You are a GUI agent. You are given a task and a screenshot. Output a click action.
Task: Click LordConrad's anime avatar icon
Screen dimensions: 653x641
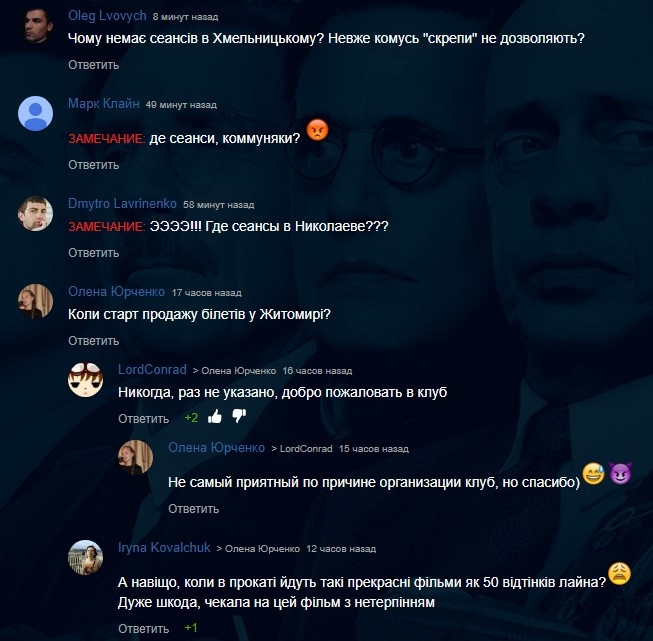[x=85, y=379]
